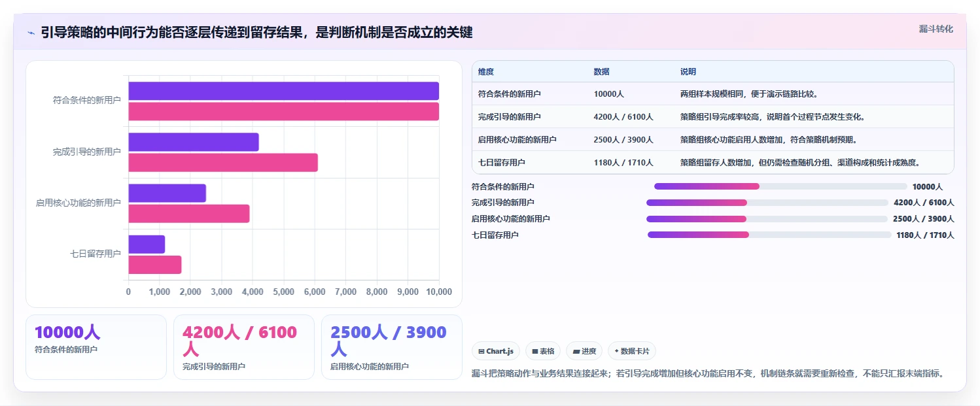Click the progress value 1180人 / 1710人

tap(925, 235)
